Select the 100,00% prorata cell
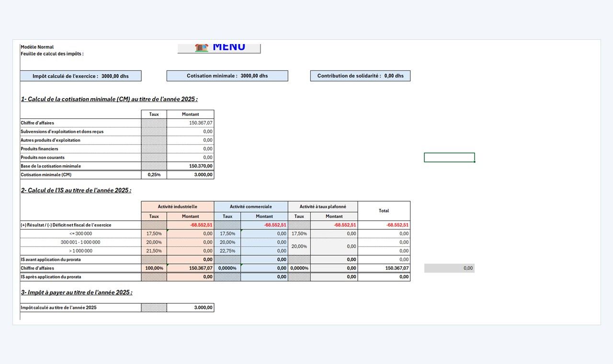 click(154, 268)
